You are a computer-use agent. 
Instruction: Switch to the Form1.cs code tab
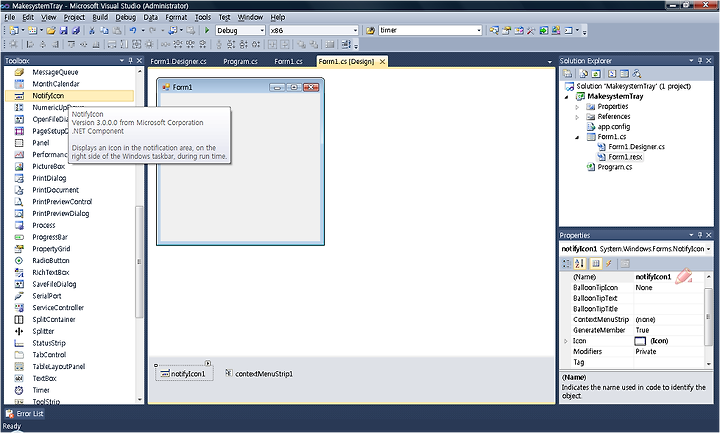click(288, 62)
